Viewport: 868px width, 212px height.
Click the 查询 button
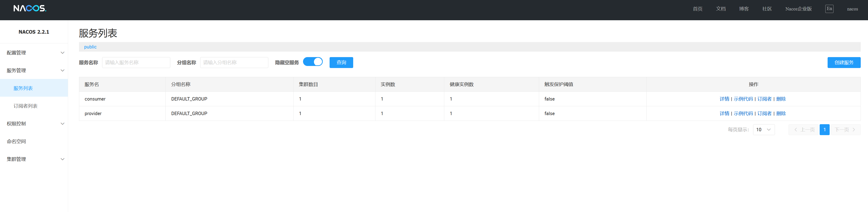click(341, 63)
